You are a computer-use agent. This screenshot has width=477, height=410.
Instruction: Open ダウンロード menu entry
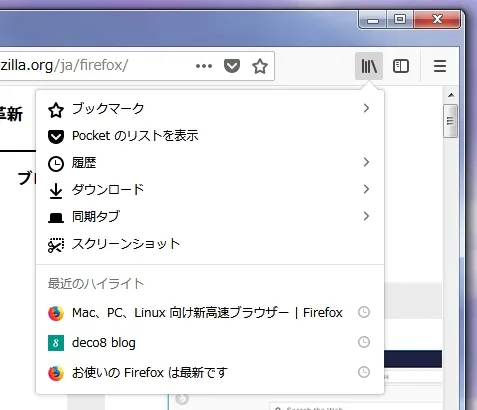coord(210,190)
